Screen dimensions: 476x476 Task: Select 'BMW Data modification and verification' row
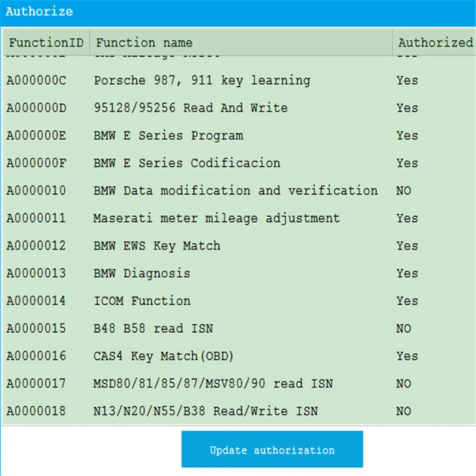[x=236, y=190]
